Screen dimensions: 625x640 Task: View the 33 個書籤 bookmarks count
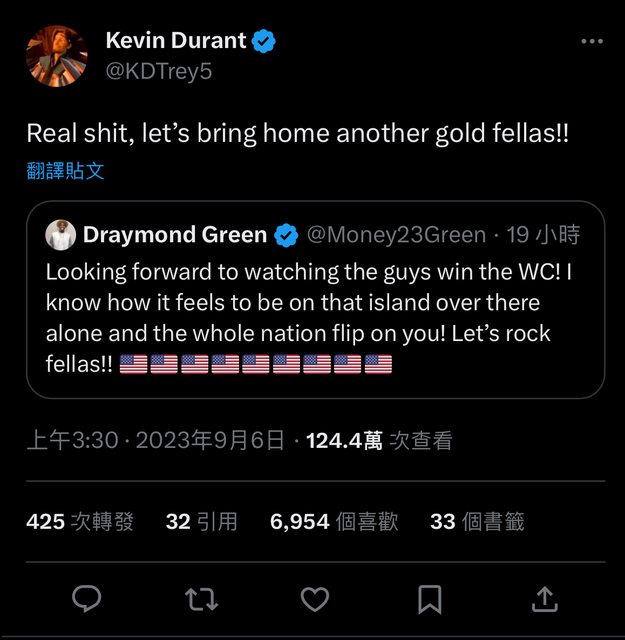[x=477, y=522]
